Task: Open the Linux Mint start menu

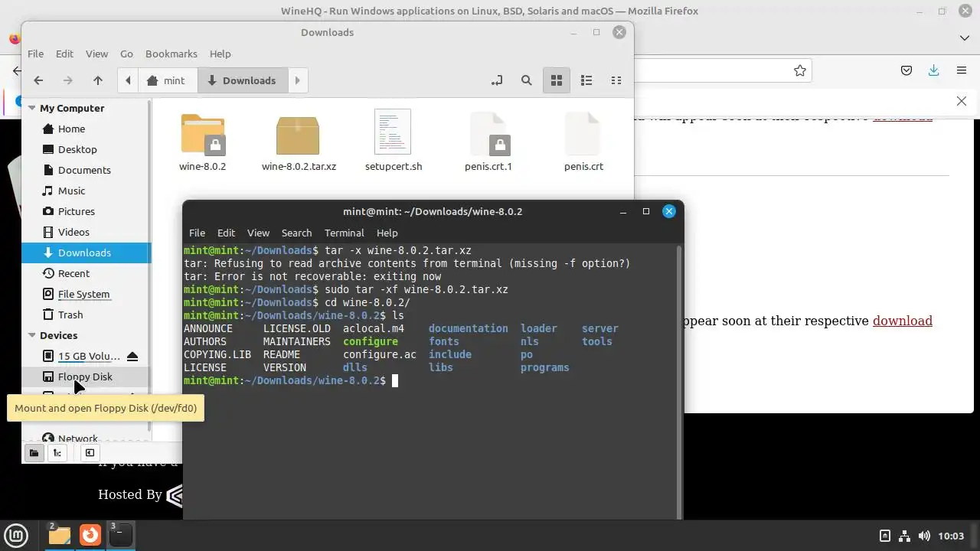Action: (16, 536)
